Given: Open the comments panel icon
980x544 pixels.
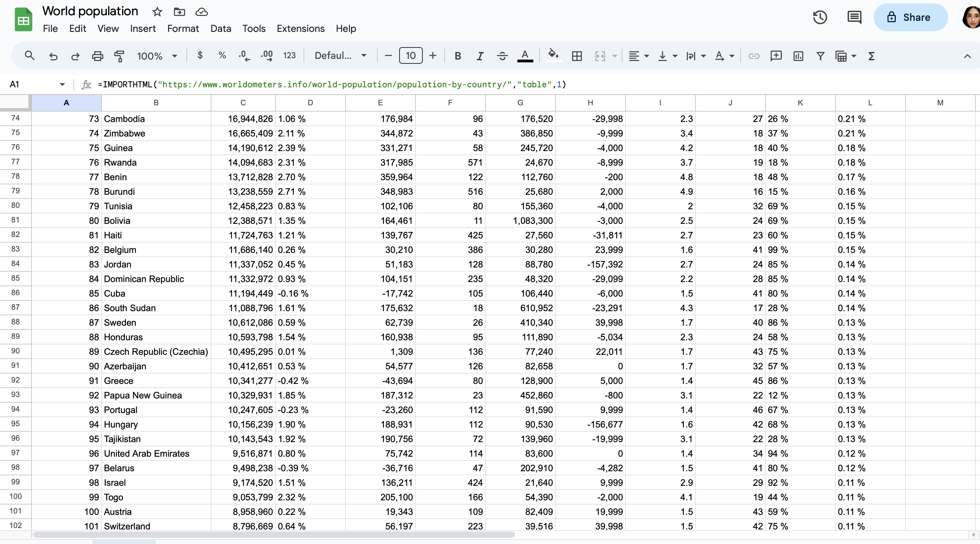Looking at the screenshot, I should (854, 18).
